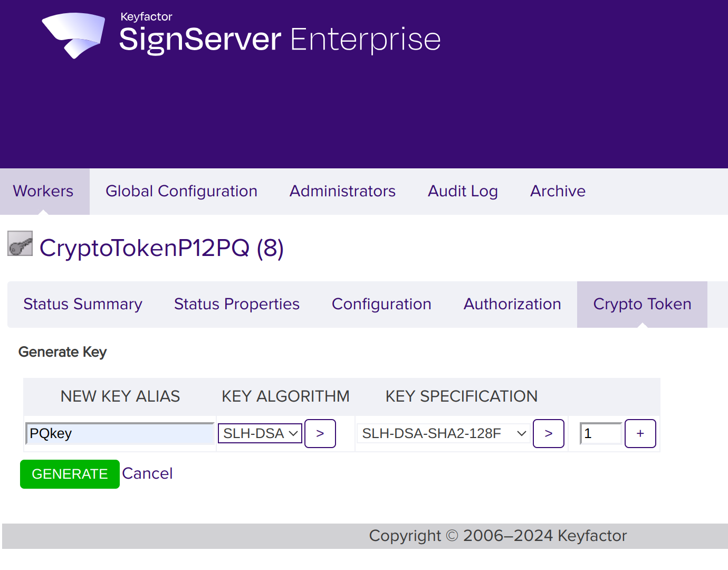This screenshot has width=728, height=570.
Task: Click the Cancel link
Action: [x=148, y=473]
